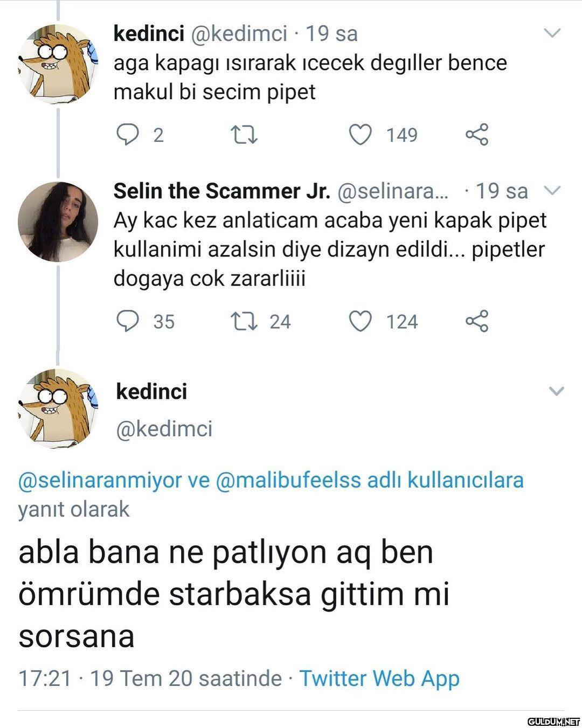582x728 pixels.
Task: Like the tweet with 124 likes
Action: 361,321
